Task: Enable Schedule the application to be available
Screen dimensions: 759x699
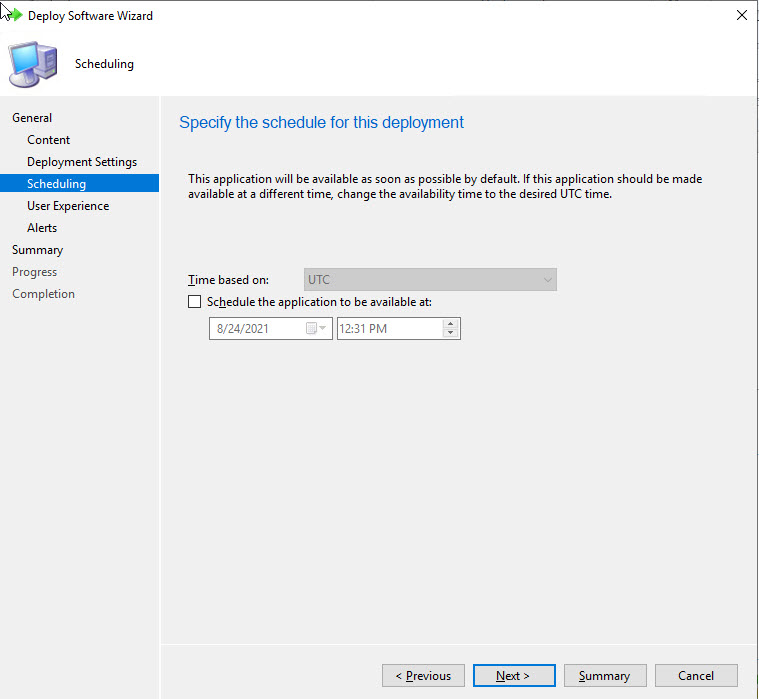Action: pyautogui.click(x=195, y=302)
